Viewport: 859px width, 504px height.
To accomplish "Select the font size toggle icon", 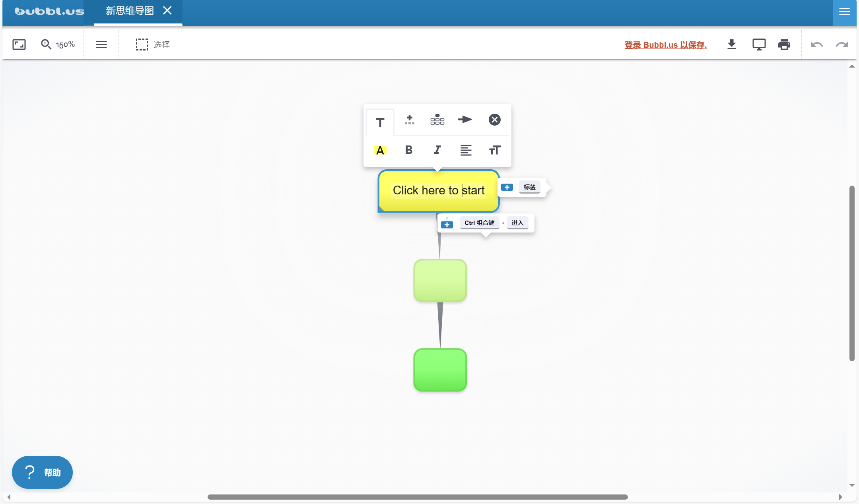I will [x=495, y=149].
